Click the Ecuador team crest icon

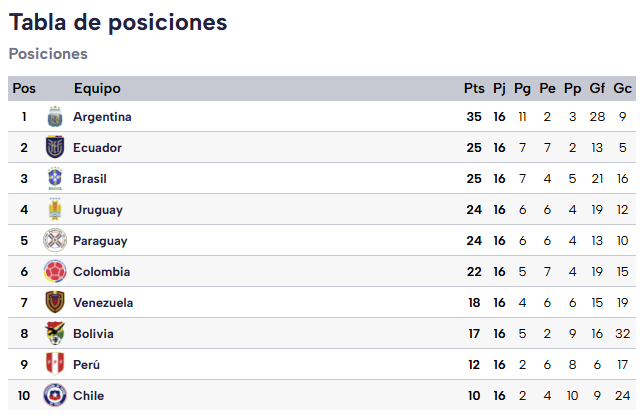point(55,148)
